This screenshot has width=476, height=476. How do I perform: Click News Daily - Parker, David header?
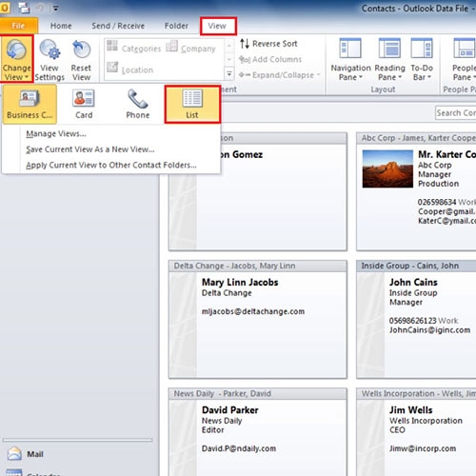click(x=258, y=394)
